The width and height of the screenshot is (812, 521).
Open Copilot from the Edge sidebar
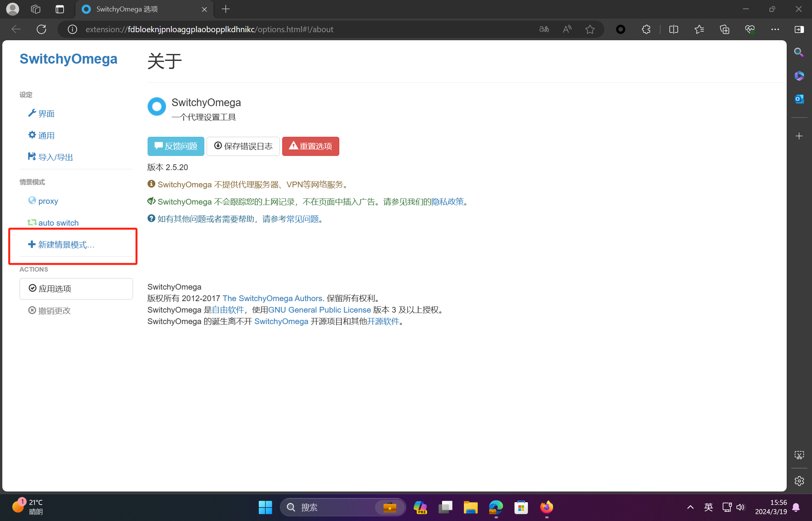point(799,76)
